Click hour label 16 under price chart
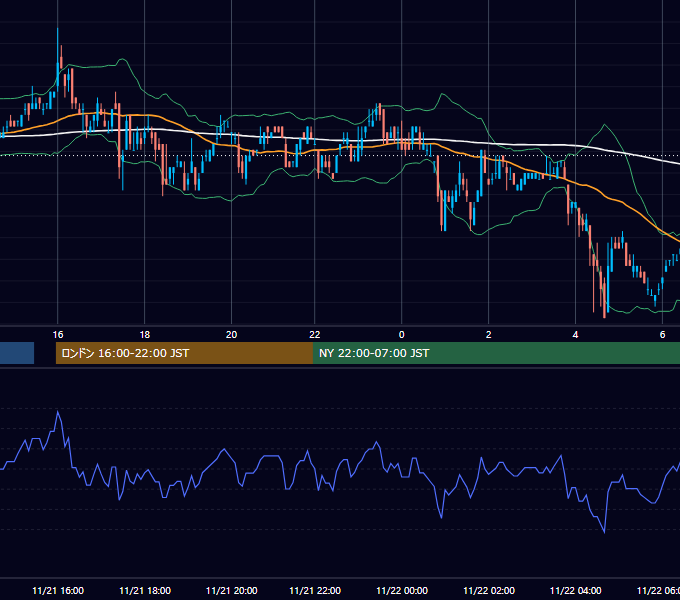680x600 pixels. pos(58,335)
